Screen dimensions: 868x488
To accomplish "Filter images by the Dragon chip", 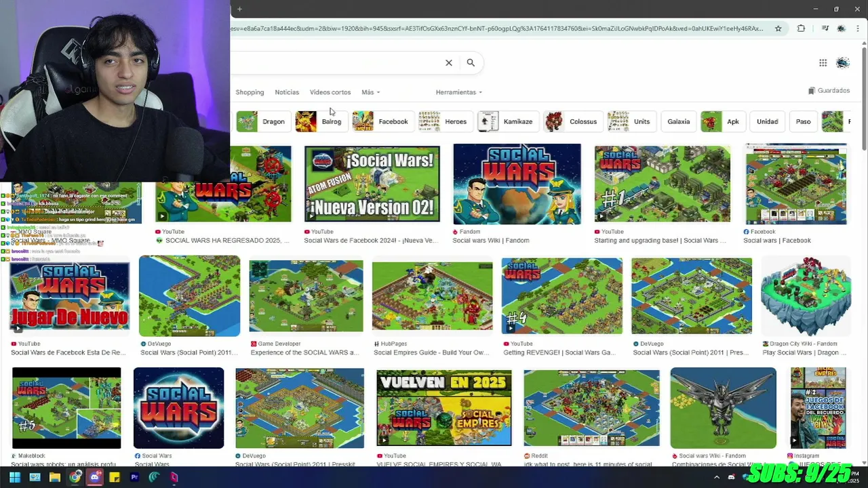I will click(262, 121).
